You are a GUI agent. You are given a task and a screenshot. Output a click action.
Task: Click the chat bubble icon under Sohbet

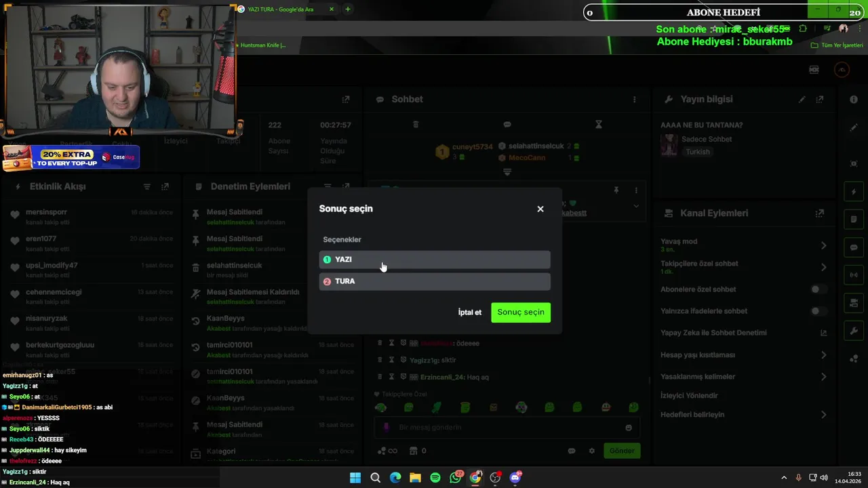click(x=507, y=125)
